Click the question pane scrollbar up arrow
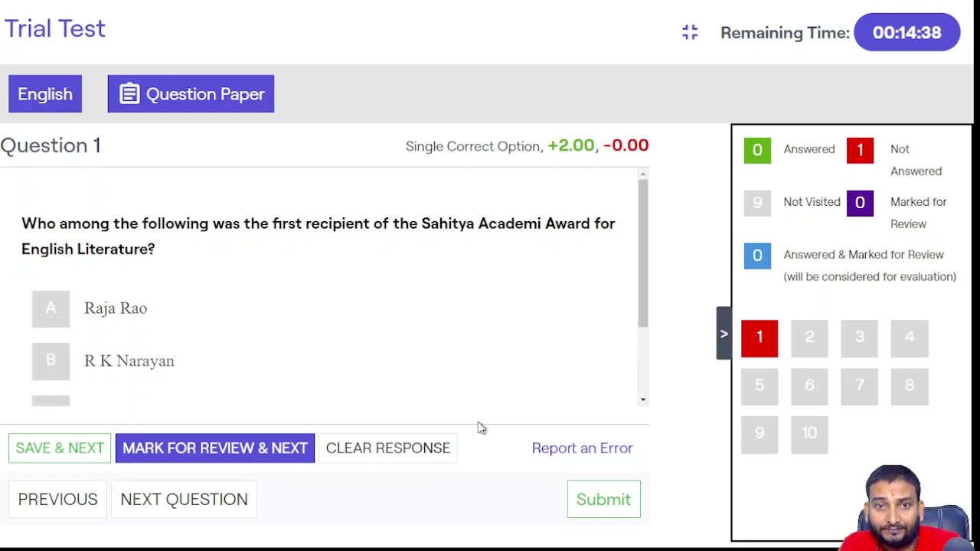Image resolution: width=980 pixels, height=551 pixels. [642, 174]
